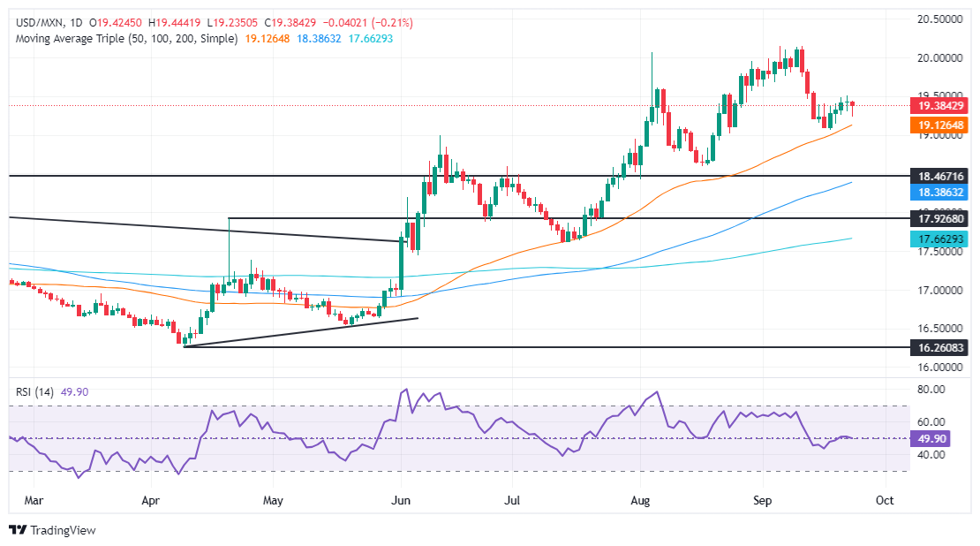The height and width of the screenshot is (546, 980).
Task: Select the RSI (14) indicator label
Action: point(34,392)
